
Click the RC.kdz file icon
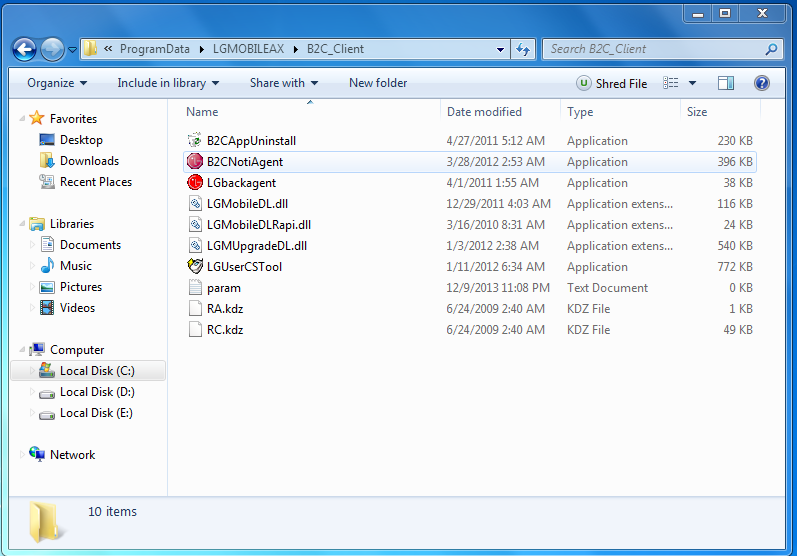pyautogui.click(x=195, y=329)
